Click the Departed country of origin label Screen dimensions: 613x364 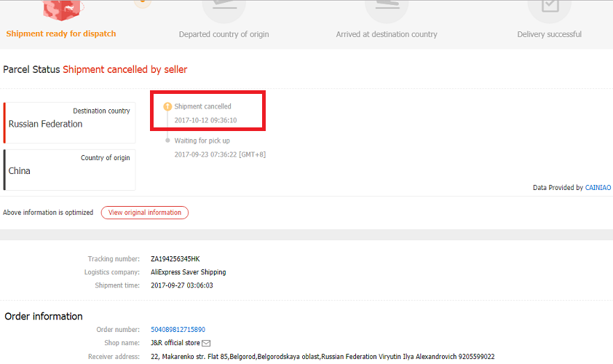coord(224,34)
